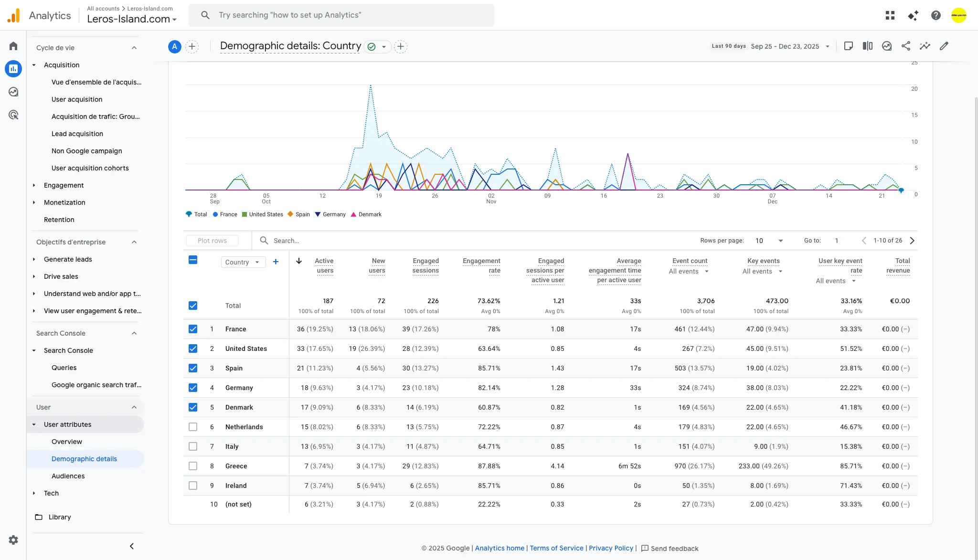Screen dimensions: 978x560
Task: Click the Edit comparisons columns icon
Action: tap(867, 46)
